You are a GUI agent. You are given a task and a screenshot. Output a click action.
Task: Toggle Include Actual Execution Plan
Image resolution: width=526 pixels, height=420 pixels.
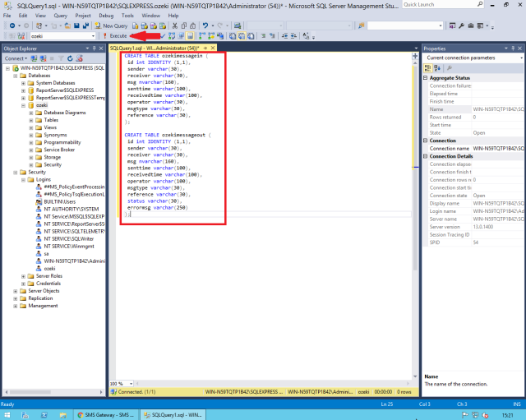tap(202, 36)
